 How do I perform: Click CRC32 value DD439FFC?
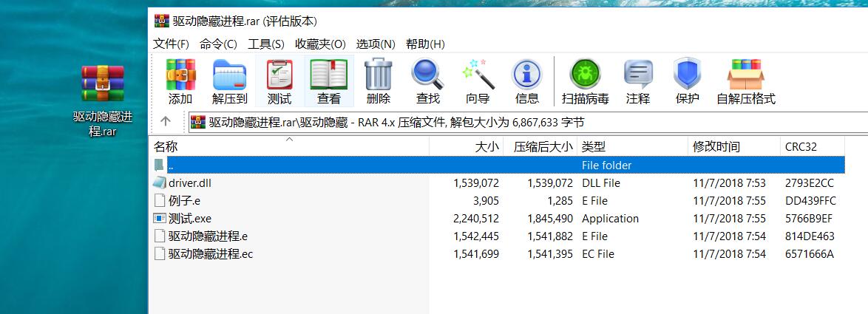click(x=810, y=201)
